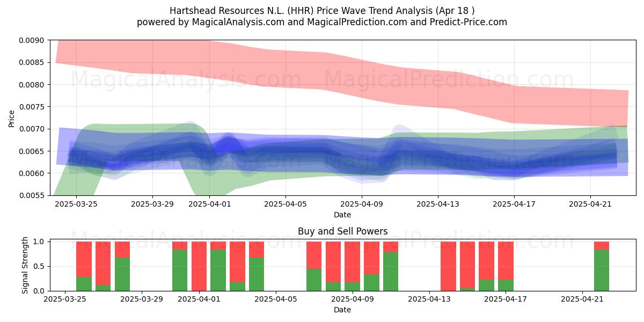644x322 pixels.
Task: Click the 'Date' label under the price chart
Action: click(342, 215)
